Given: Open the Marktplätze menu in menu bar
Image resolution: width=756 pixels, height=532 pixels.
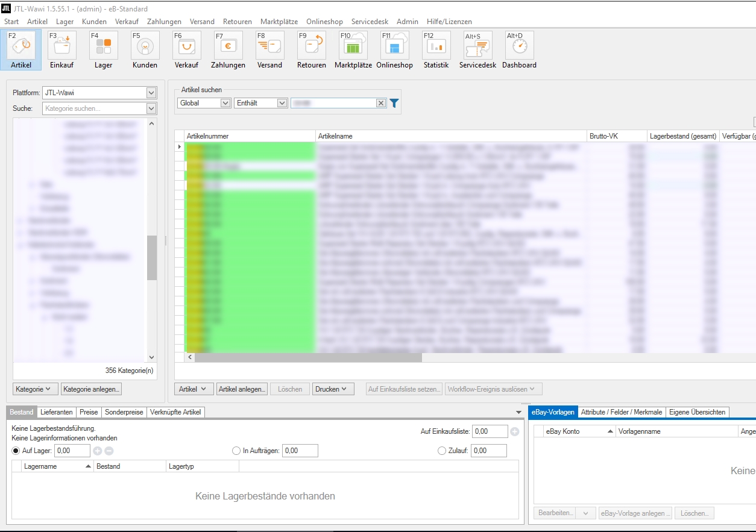Looking at the screenshot, I should (x=279, y=22).
